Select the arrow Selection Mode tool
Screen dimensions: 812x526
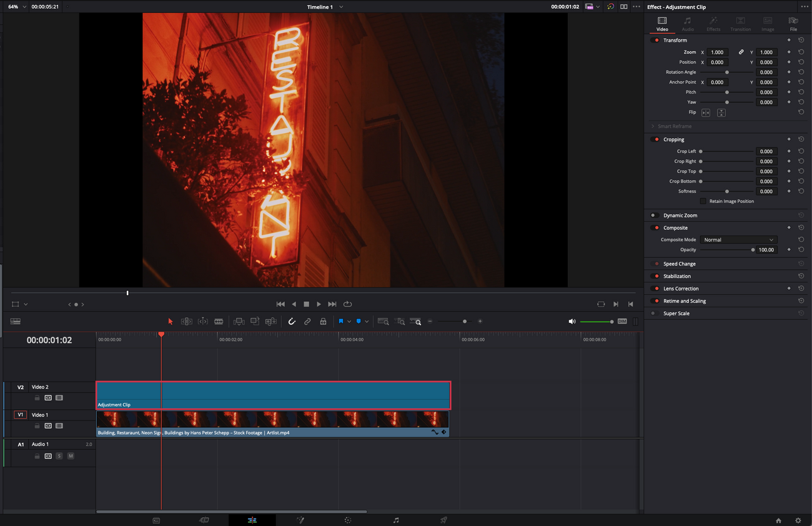[x=171, y=321]
